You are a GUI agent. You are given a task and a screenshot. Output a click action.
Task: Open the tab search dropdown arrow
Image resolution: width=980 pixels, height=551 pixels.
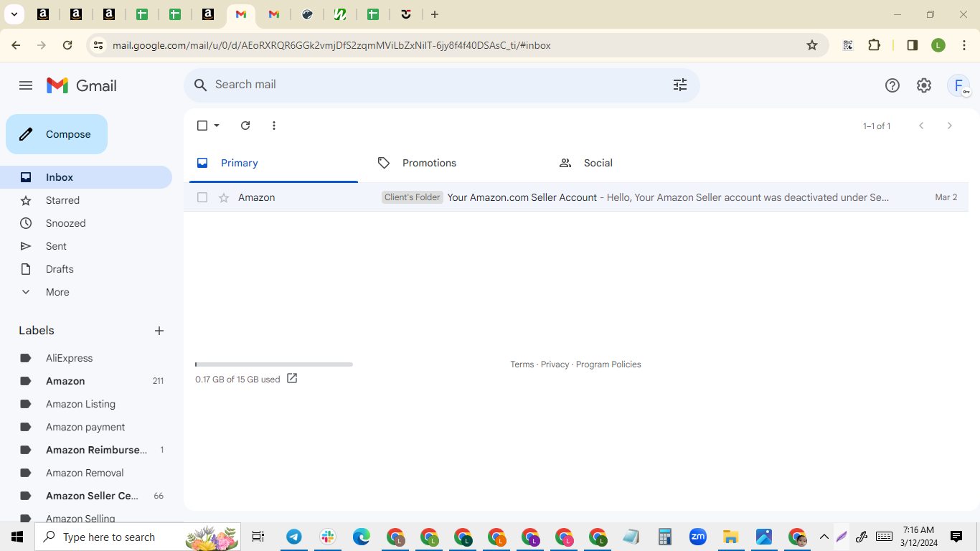point(14,14)
